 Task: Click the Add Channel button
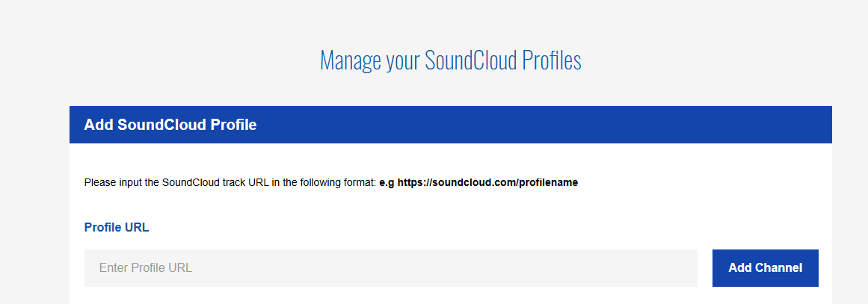[x=765, y=267]
